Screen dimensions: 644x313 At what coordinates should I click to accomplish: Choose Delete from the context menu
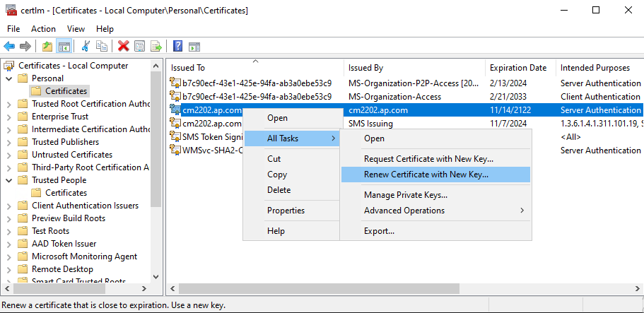[291, 190]
